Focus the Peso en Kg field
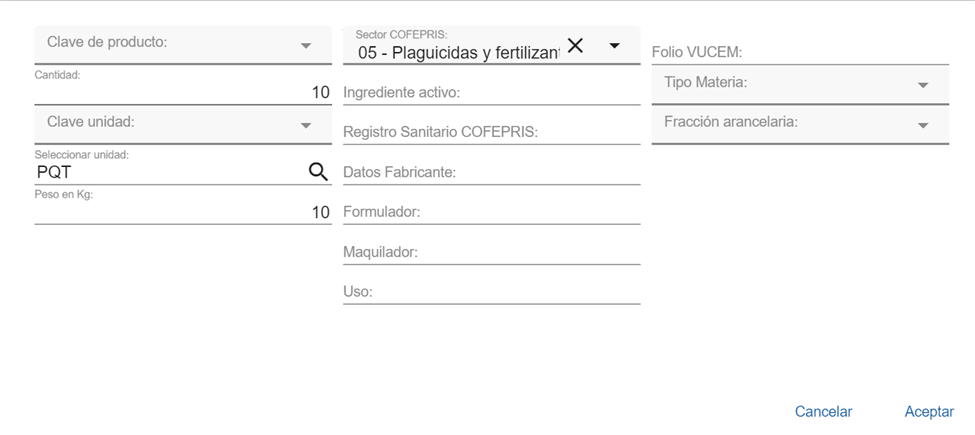This screenshot has width=975, height=435. coord(180,212)
